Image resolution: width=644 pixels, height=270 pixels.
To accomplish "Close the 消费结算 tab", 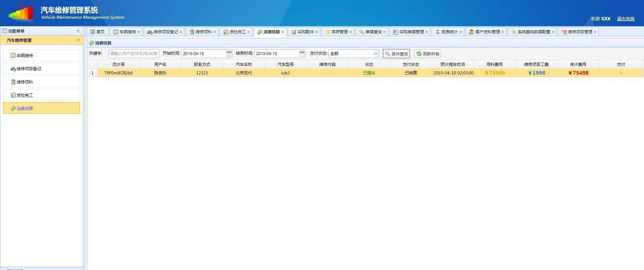I will point(283,32).
